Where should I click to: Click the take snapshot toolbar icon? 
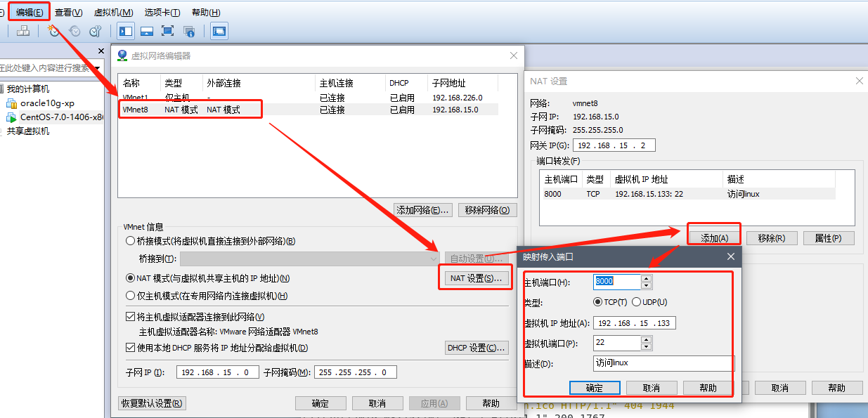tap(53, 31)
